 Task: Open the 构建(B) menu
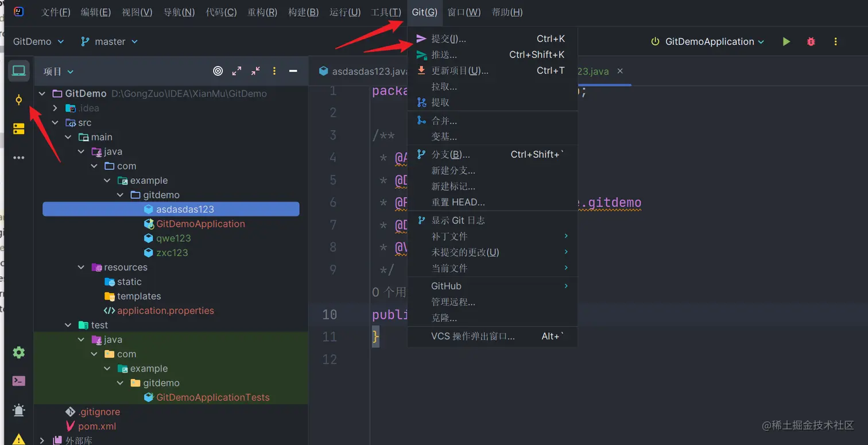(303, 12)
